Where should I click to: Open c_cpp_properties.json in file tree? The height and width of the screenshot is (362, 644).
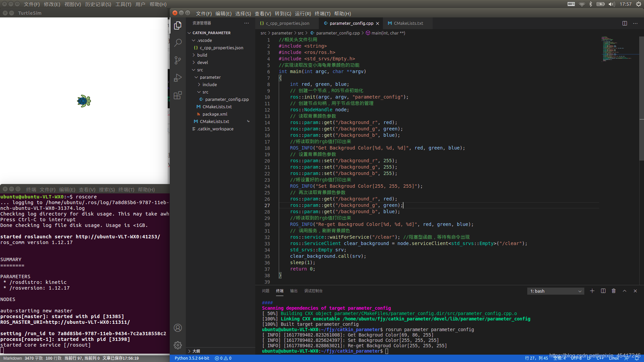(x=221, y=48)
